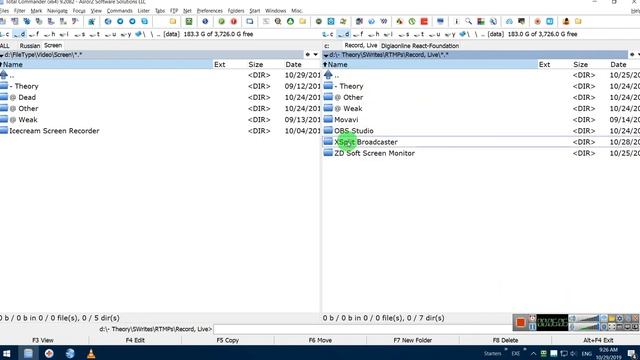
Task: Open right panel path drive dropdown arrow
Action: click(x=326, y=55)
